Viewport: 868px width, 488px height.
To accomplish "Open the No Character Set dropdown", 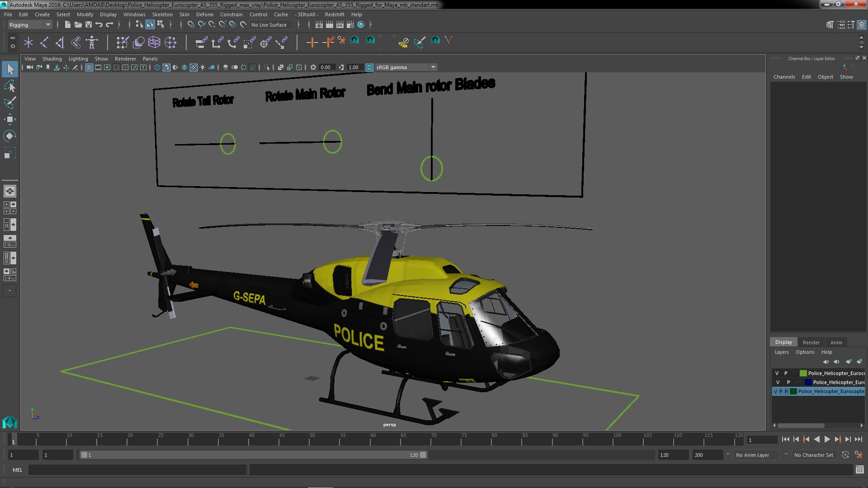I will click(x=814, y=455).
